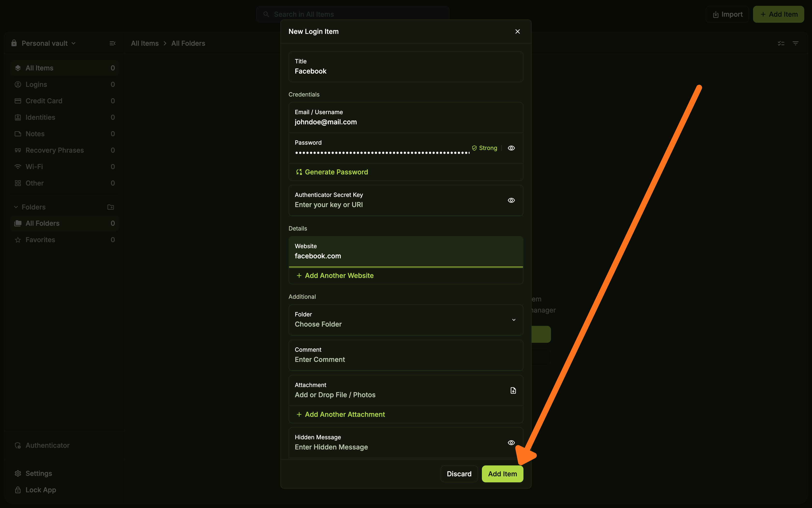Click the plus icon beside Add Another Website
Viewport: 812px width, 508px height.
click(299, 276)
